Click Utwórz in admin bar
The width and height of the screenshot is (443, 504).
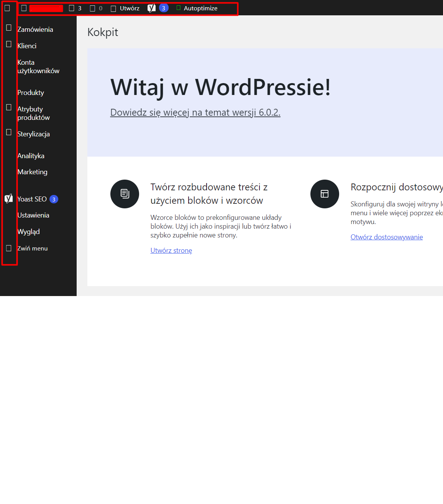(x=125, y=8)
